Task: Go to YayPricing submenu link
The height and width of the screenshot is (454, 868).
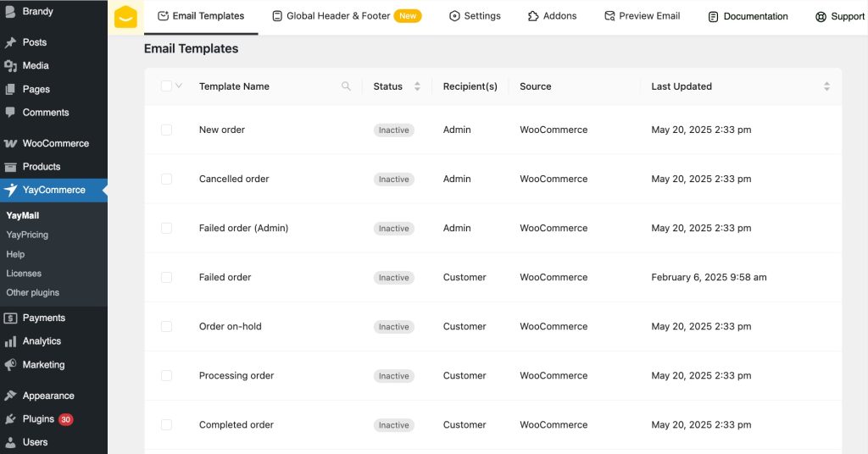Action: tap(27, 235)
